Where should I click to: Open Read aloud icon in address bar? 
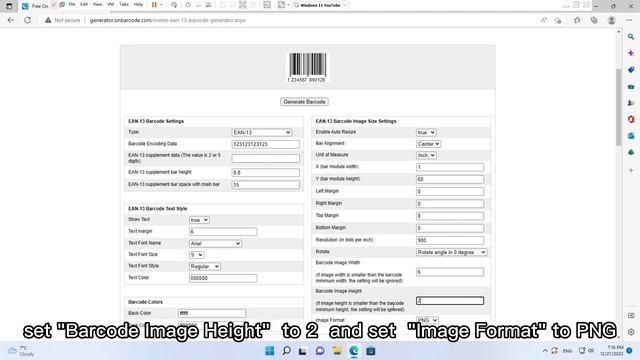click(x=544, y=20)
